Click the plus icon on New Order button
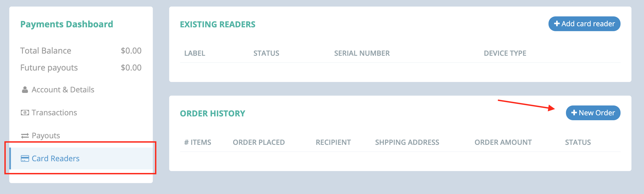This screenshot has width=644, height=194. (x=574, y=113)
